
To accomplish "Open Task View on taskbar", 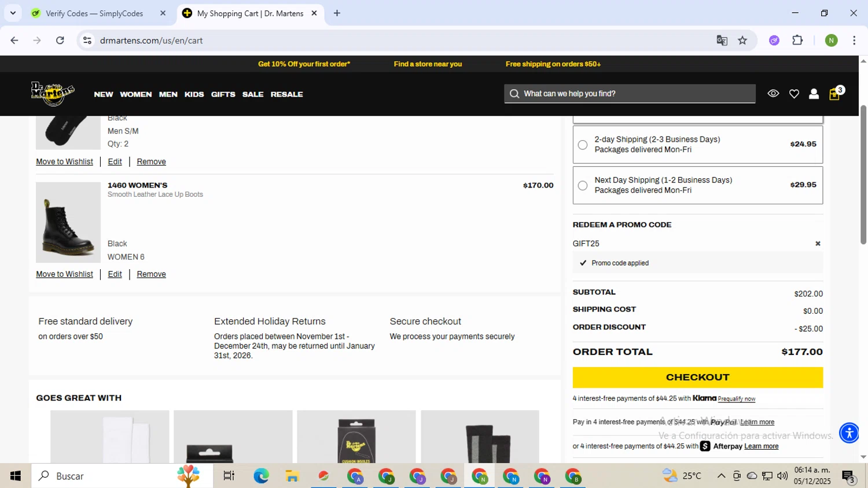I will tap(229, 476).
